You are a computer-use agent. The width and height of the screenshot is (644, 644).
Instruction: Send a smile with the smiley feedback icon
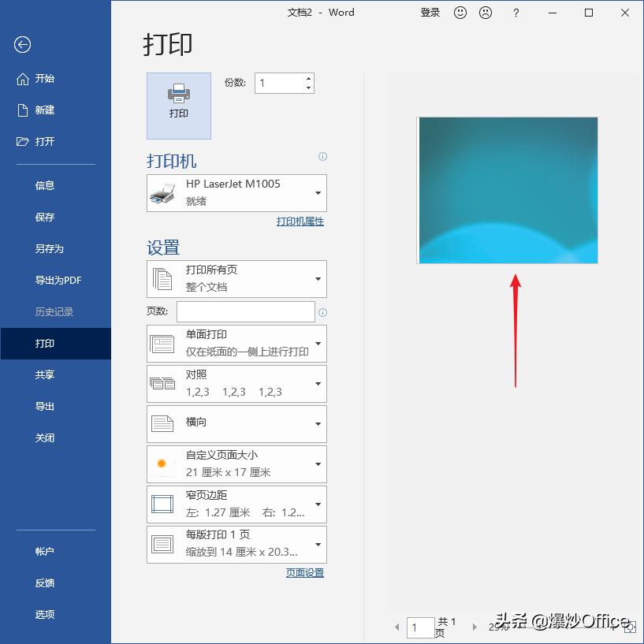point(460,13)
